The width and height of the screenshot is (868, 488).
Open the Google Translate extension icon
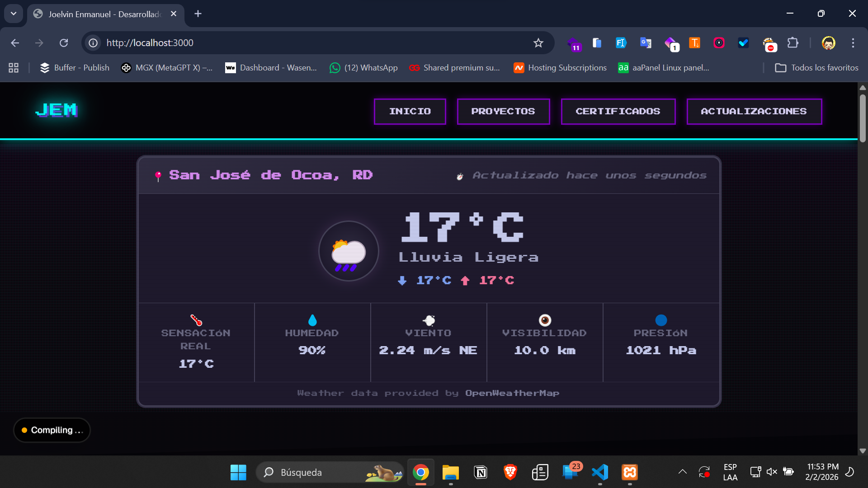[x=646, y=43]
